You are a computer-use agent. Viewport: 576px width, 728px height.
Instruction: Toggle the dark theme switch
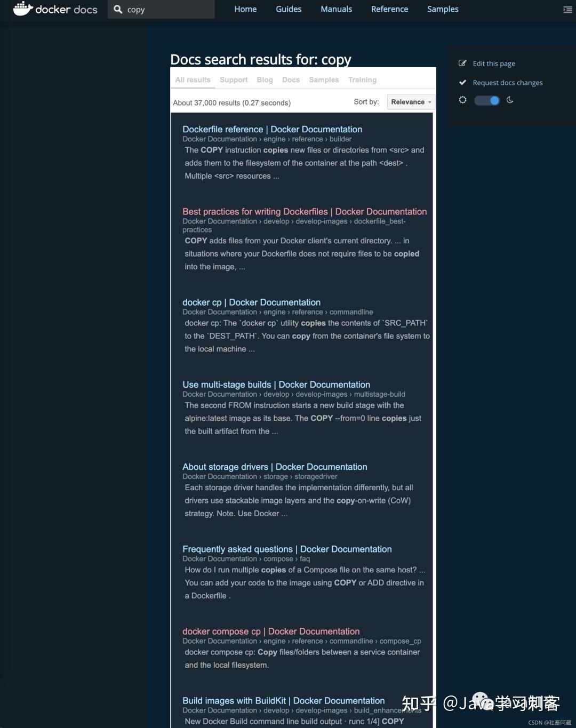(487, 100)
